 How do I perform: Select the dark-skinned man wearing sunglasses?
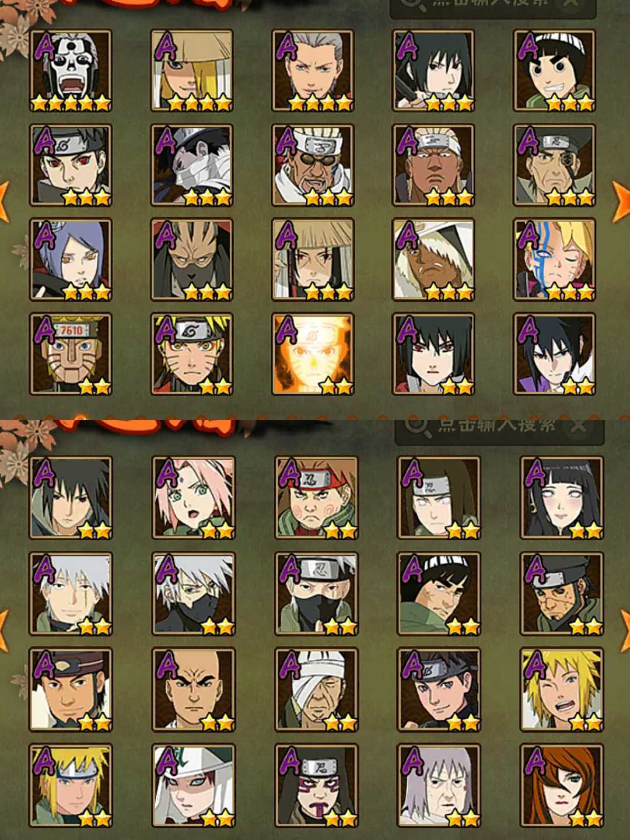pos(313,165)
